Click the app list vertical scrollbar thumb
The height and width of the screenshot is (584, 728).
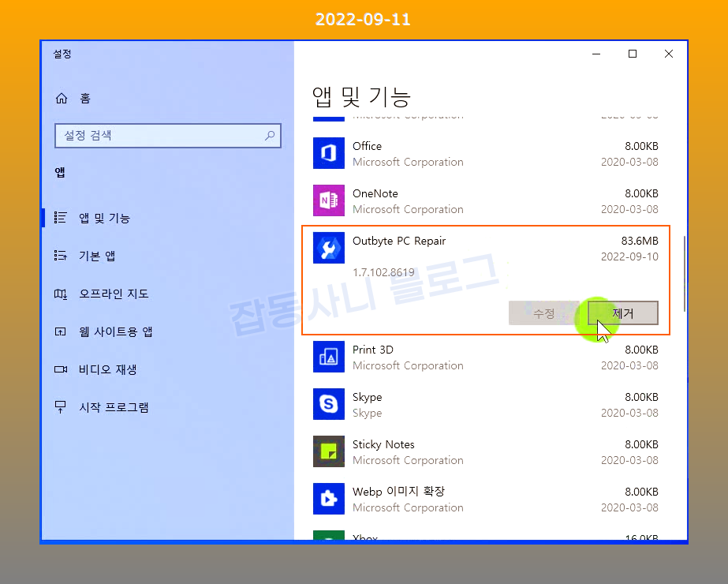(x=685, y=274)
